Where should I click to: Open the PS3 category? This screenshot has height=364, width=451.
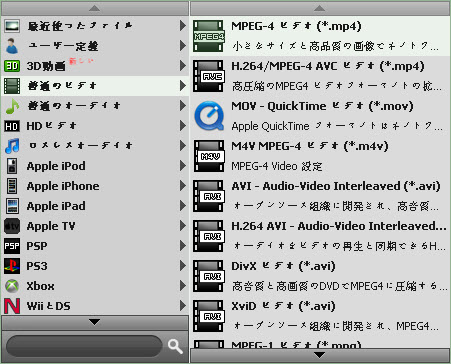(95, 266)
